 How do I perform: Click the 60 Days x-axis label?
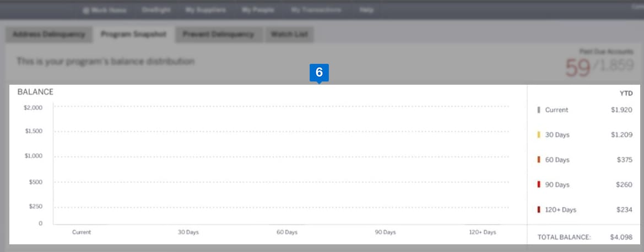pyautogui.click(x=286, y=232)
